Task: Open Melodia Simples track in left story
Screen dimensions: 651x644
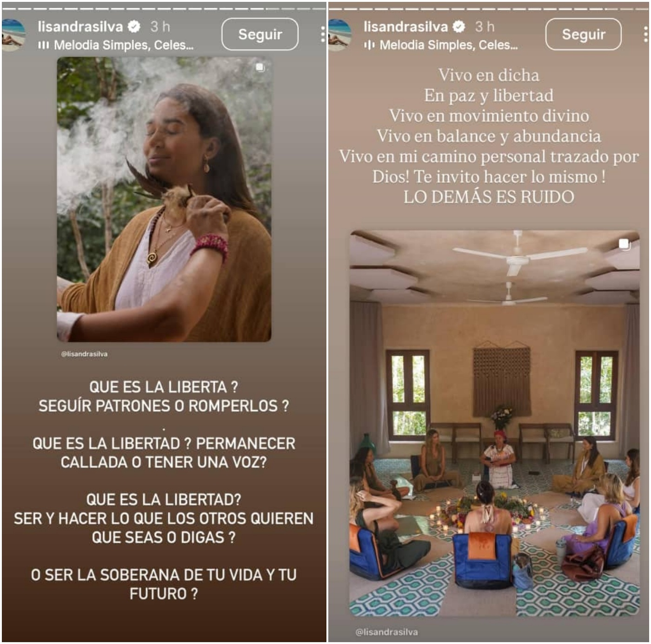Action: coord(123,45)
